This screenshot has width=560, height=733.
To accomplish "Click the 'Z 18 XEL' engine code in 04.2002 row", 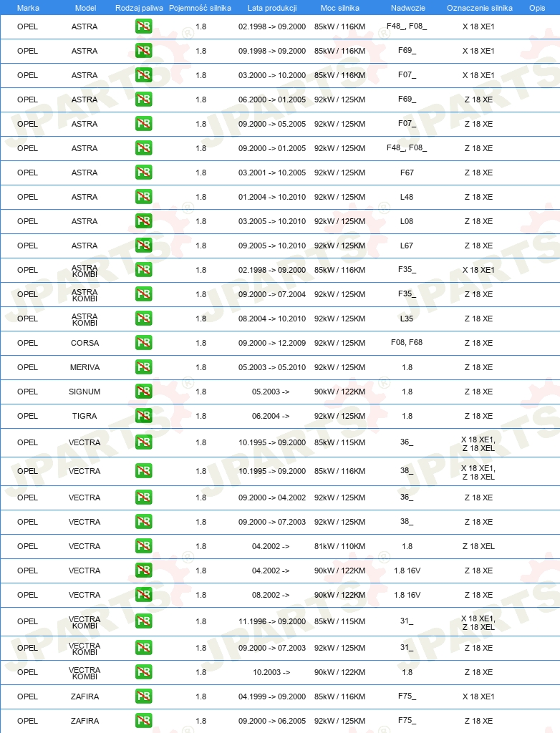I will point(478,546).
